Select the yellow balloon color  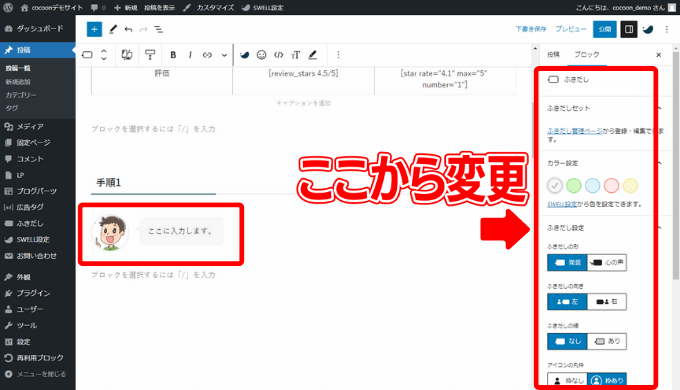[630, 186]
